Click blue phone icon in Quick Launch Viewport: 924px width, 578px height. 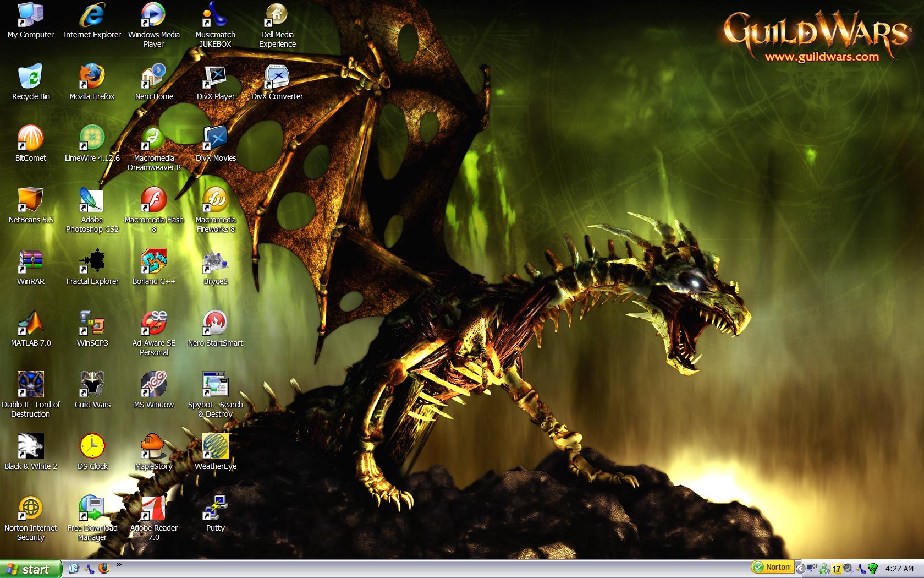click(x=89, y=569)
